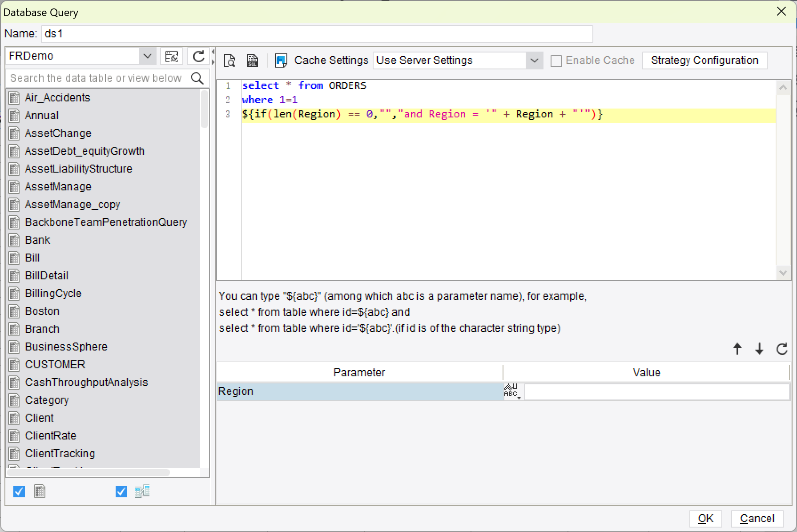Image resolution: width=797 pixels, height=532 pixels.
Task: Click the refresh icon beside the connection dropdown
Action: pos(198,56)
